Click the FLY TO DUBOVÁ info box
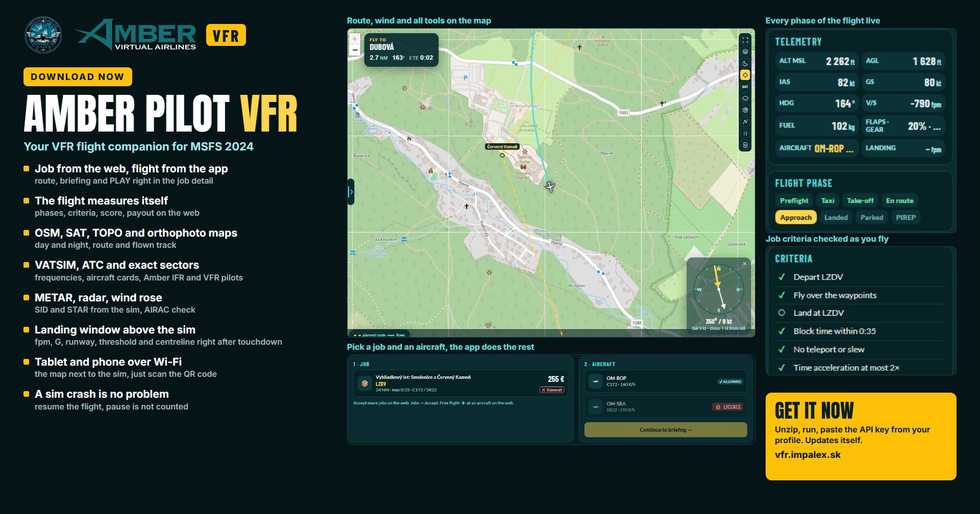This screenshot has height=514, width=980. click(x=401, y=49)
